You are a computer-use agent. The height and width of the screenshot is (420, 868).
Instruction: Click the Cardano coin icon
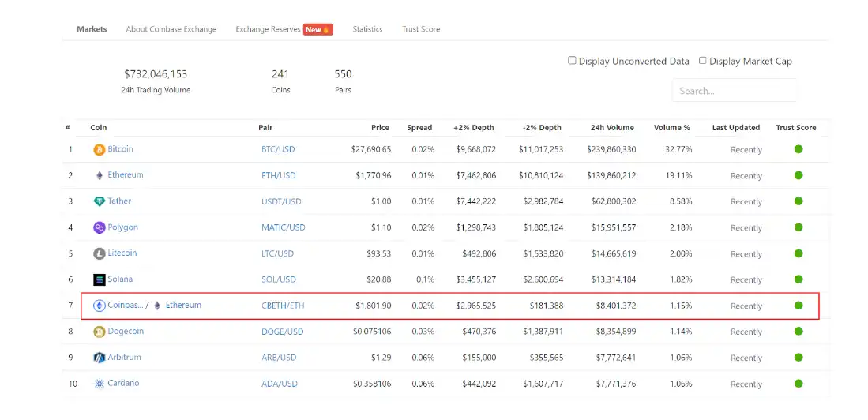coord(99,384)
